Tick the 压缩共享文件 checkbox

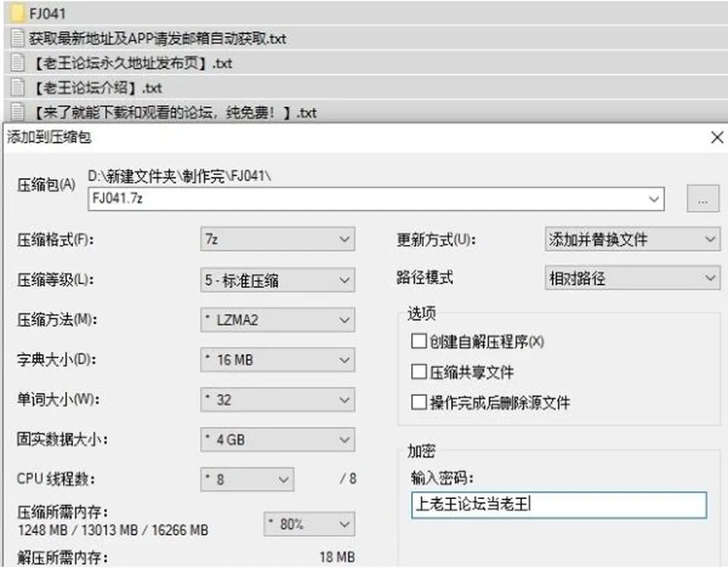click(x=419, y=372)
